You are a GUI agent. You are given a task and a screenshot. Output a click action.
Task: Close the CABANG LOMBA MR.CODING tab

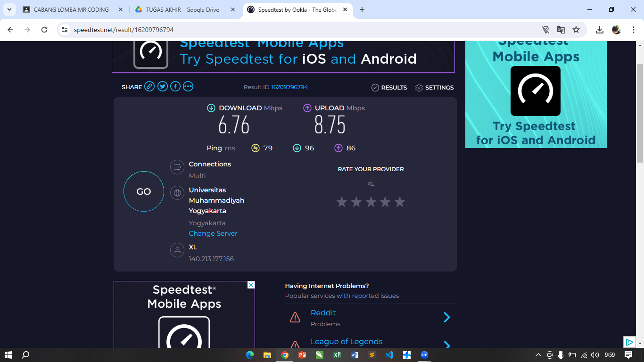121,9
